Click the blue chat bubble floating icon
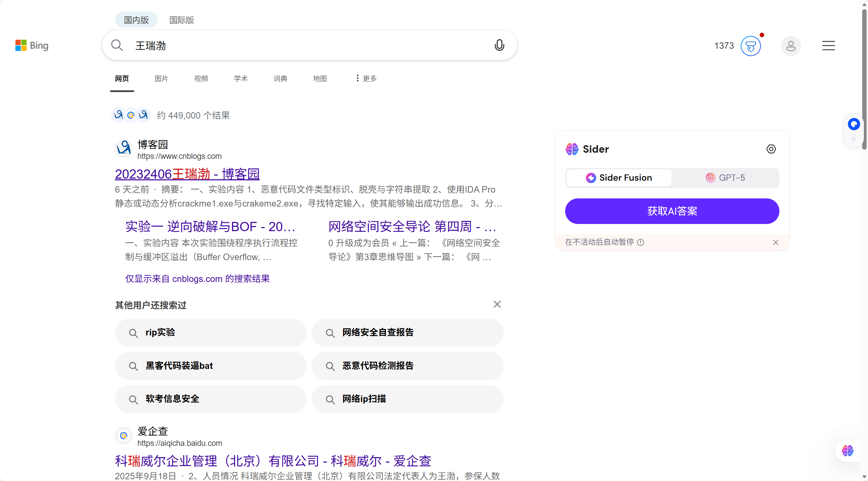868x481 pixels. tap(854, 124)
